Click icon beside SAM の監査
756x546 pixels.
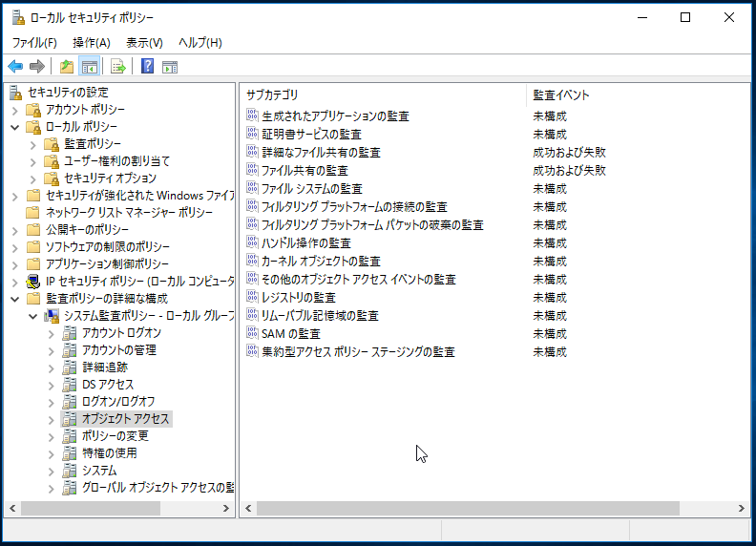[x=252, y=332]
